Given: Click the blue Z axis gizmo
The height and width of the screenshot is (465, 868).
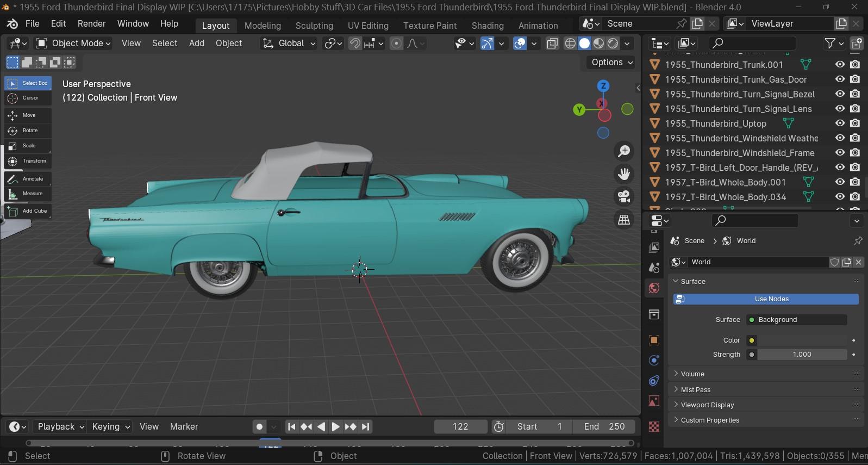Looking at the screenshot, I should [x=603, y=86].
